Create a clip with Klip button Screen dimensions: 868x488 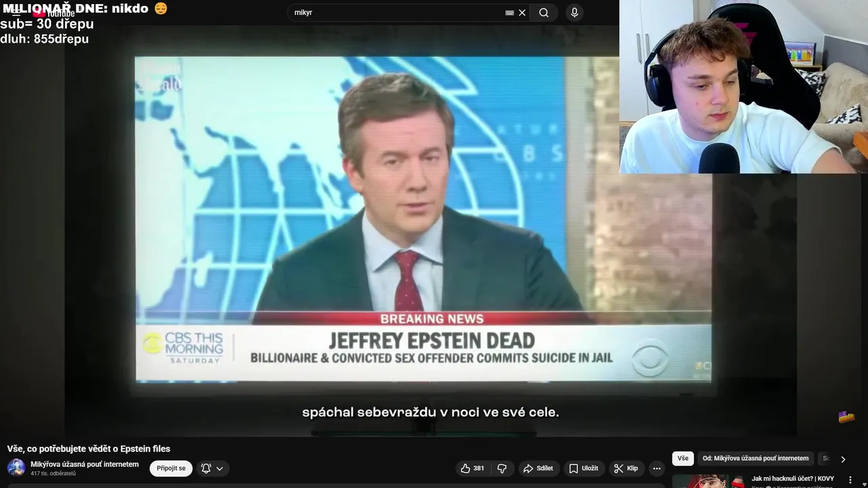click(x=626, y=468)
